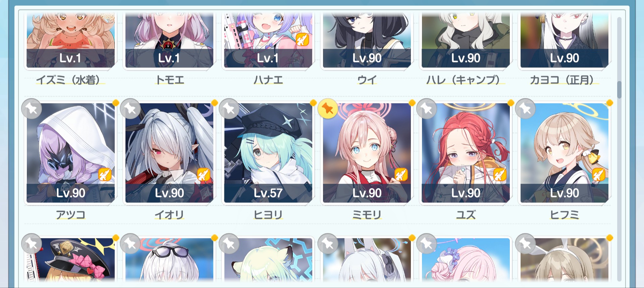The height and width of the screenshot is (288, 644).
Task: Click the weapon badge on ヒフミ's portrait
Action: 598,175
